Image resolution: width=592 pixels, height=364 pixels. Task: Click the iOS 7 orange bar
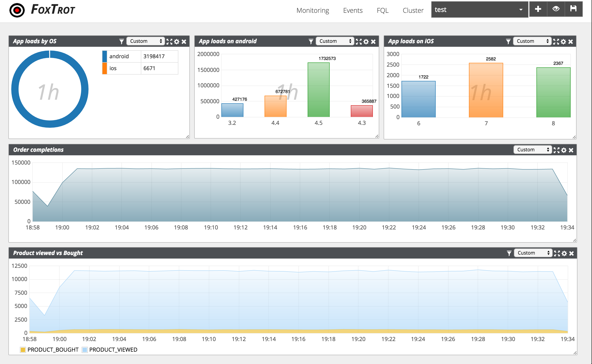coord(486,90)
